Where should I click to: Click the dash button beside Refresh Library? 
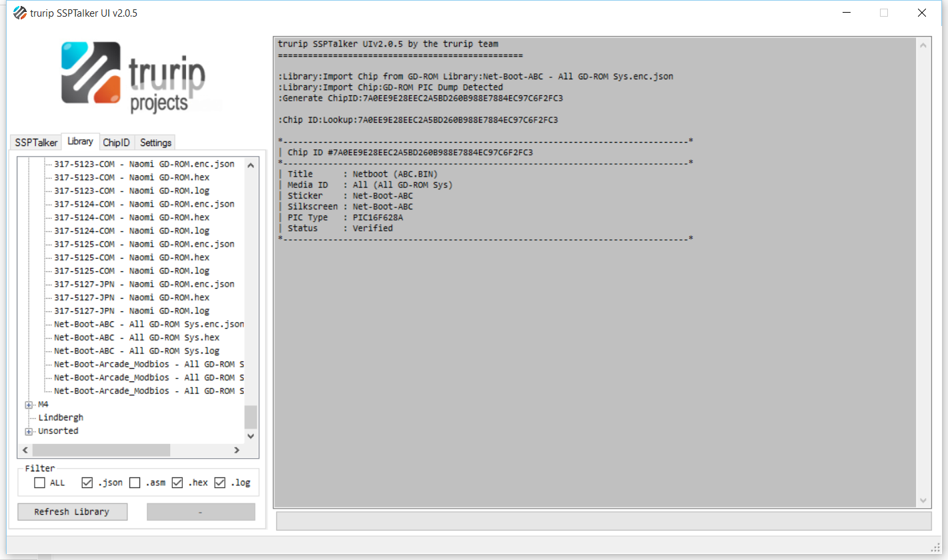pos(201,511)
